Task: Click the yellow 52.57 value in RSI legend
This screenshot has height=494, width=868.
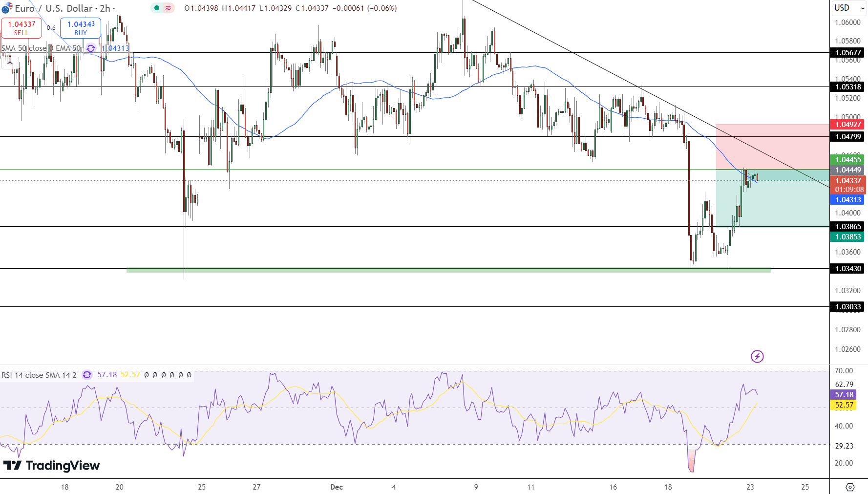Action: [130, 375]
